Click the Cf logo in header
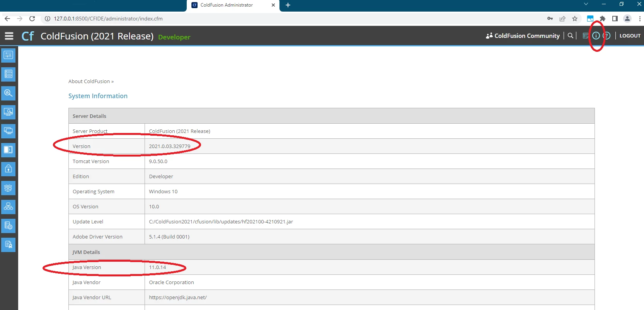 point(28,36)
